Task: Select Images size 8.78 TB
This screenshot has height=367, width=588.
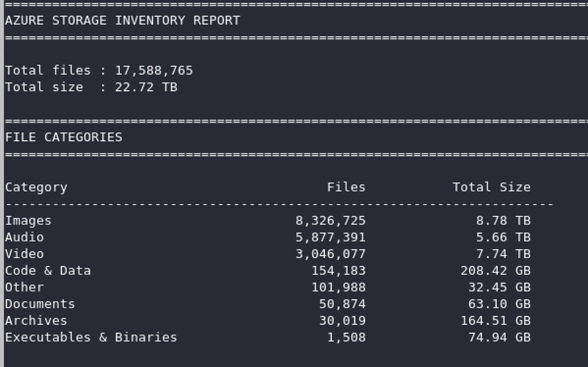Action: point(503,221)
